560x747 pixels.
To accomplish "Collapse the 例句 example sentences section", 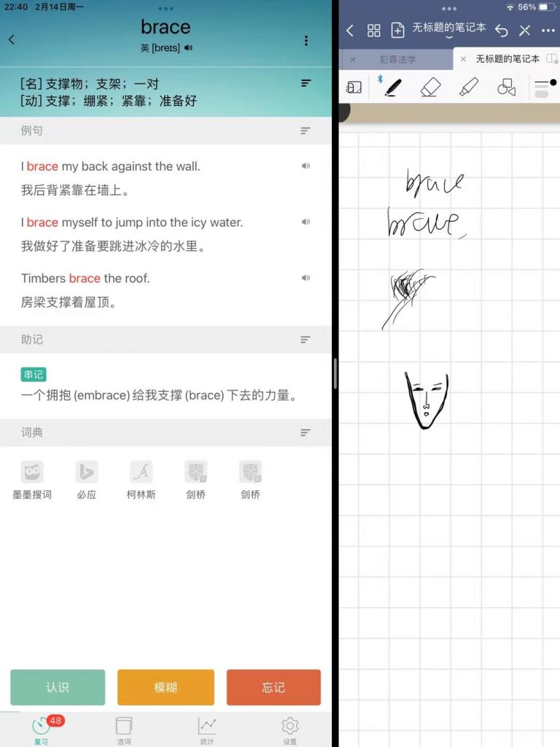I will (306, 131).
